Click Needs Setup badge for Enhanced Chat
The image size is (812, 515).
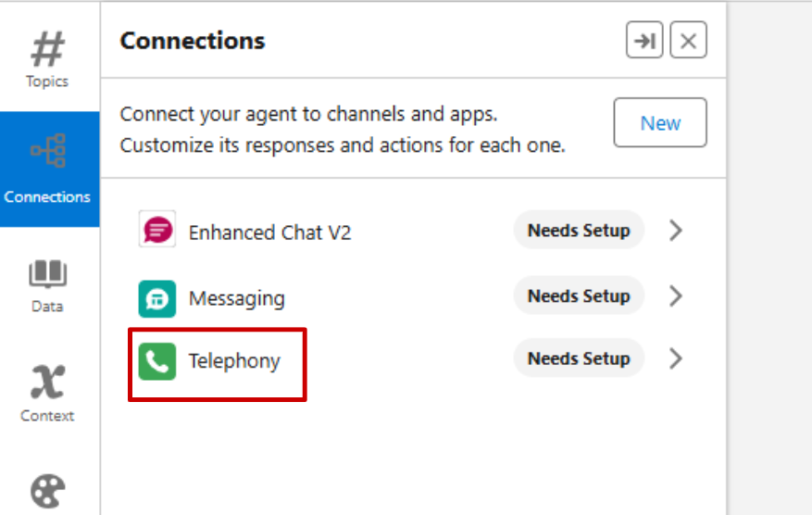[579, 231]
